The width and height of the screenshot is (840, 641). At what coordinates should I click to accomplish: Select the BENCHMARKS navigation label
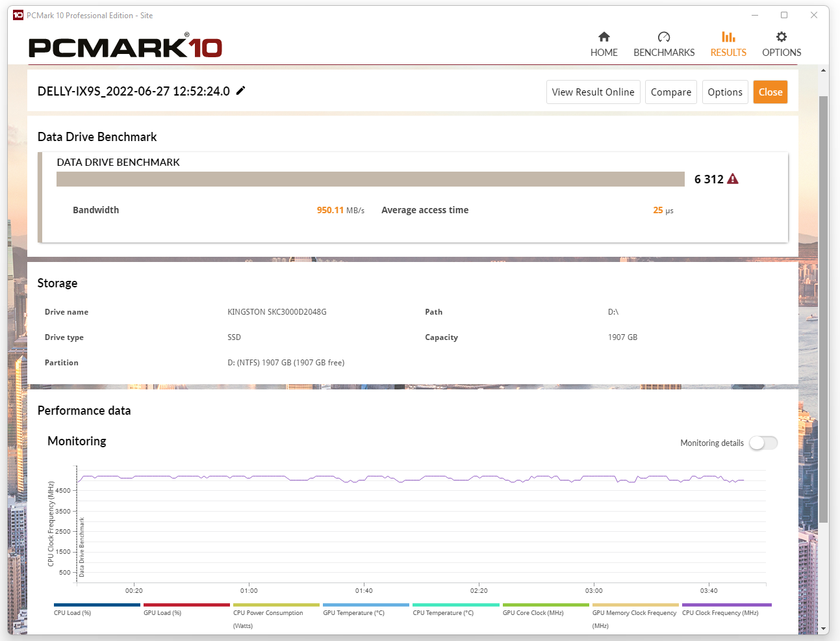click(x=664, y=53)
